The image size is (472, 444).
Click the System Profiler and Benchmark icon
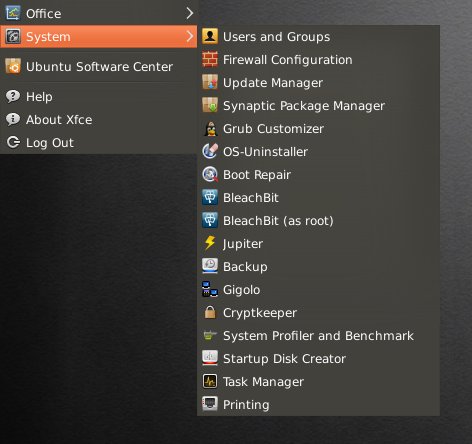pyautogui.click(x=210, y=335)
